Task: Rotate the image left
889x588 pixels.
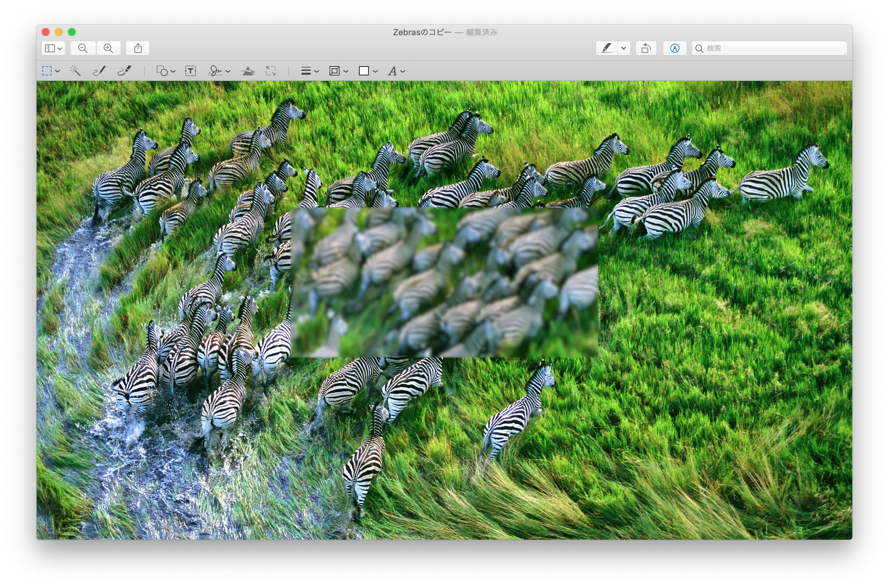Action: (646, 48)
